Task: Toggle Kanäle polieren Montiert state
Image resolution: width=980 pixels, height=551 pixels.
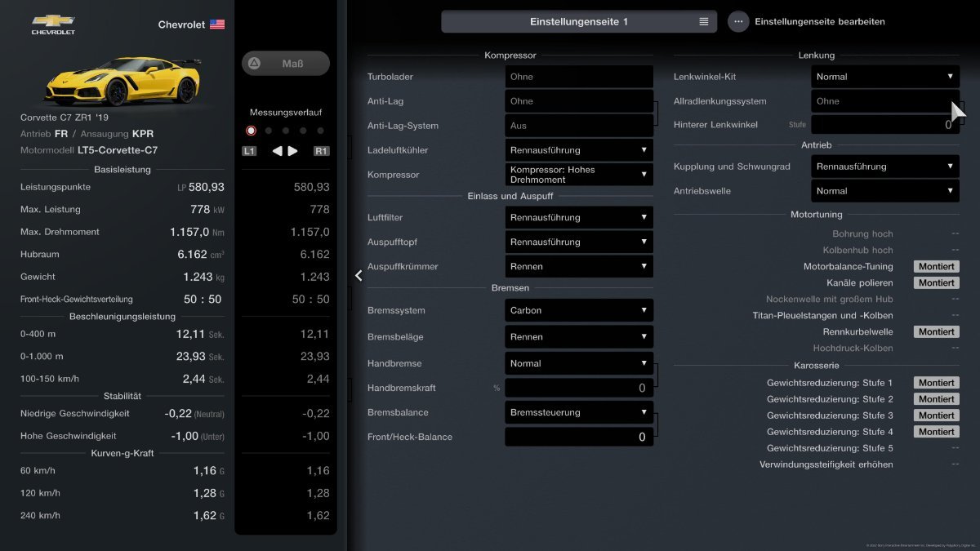Action: coord(936,283)
